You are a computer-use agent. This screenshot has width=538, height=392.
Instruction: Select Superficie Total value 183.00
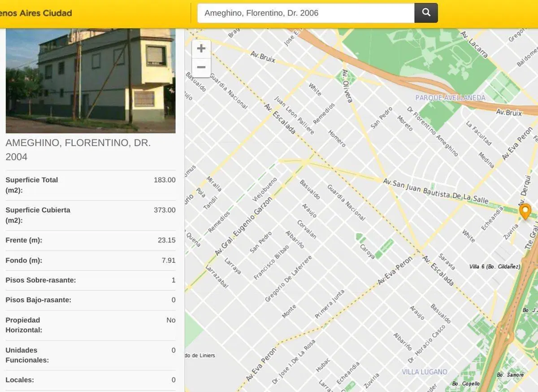tap(165, 180)
